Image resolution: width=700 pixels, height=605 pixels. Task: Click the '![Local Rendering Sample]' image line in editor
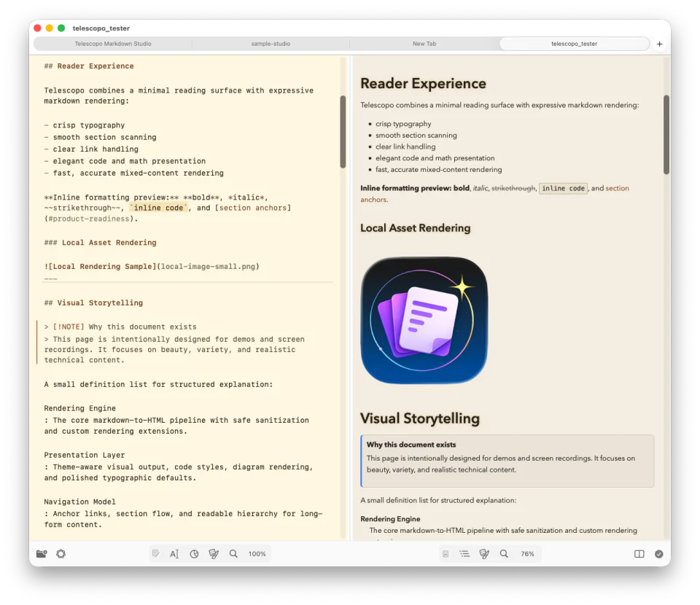(152, 266)
